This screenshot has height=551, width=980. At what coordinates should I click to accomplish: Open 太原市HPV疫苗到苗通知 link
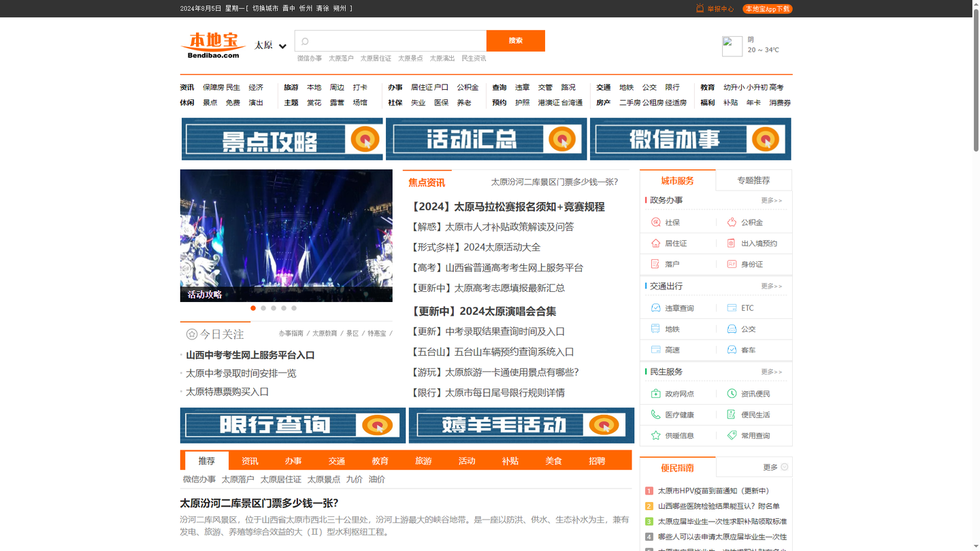point(713,490)
